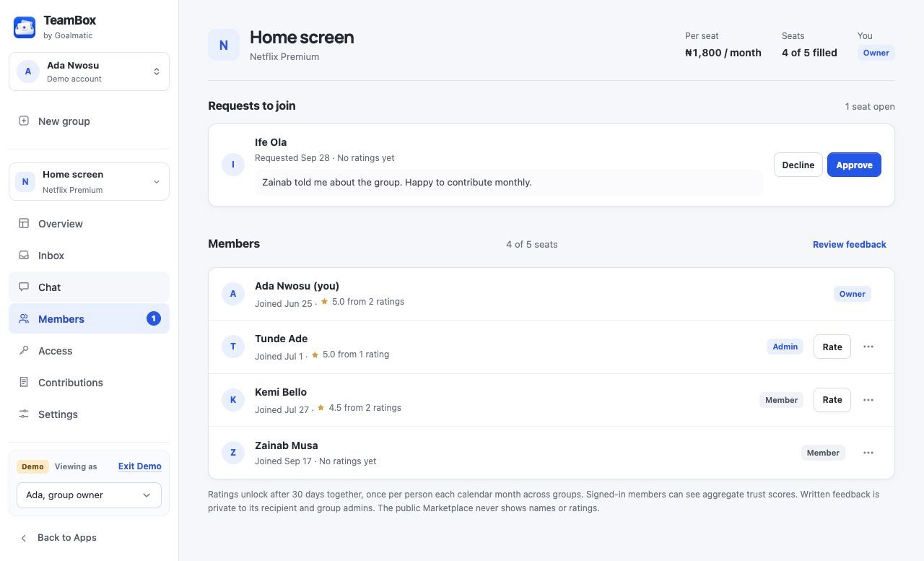Open more options for Zainab Musa
The width and height of the screenshot is (924, 561).
(x=868, y=453)
